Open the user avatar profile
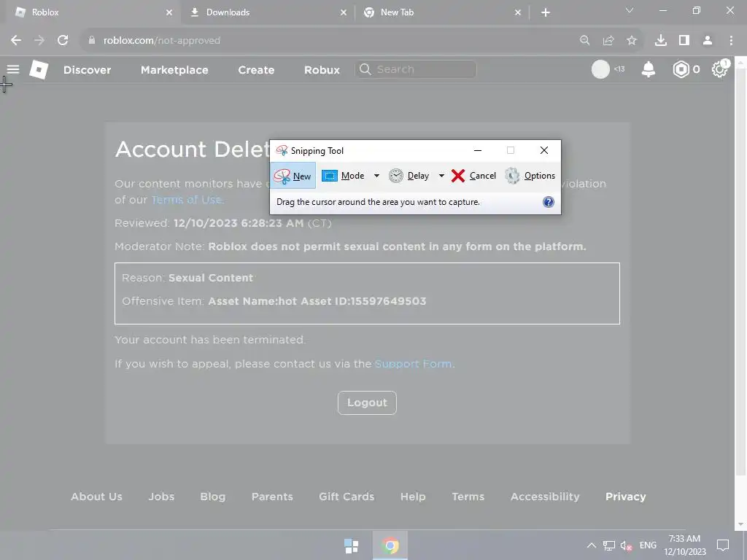Image resolution: width=747 pixels, height=560 pixels. (x=600, y=69)
